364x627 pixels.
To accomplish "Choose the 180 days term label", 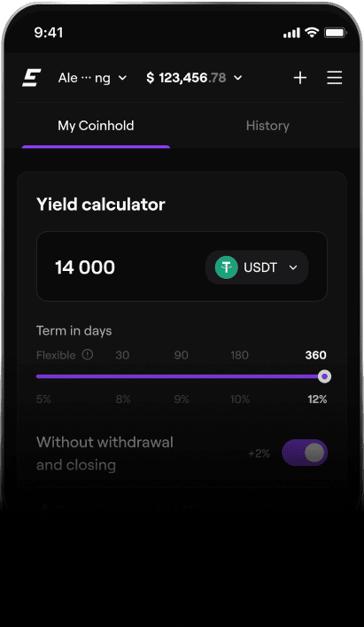I will click(x=240, y=355).
